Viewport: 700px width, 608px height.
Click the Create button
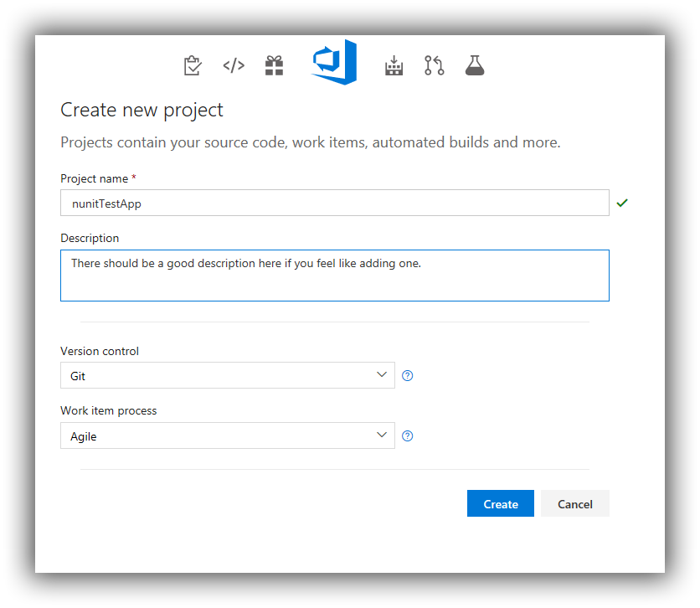click(x=501, y=503)
